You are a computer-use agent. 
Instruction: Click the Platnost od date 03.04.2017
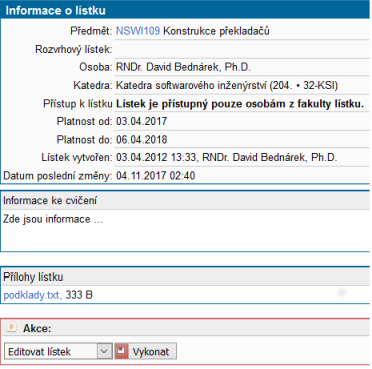click(141, 121)
